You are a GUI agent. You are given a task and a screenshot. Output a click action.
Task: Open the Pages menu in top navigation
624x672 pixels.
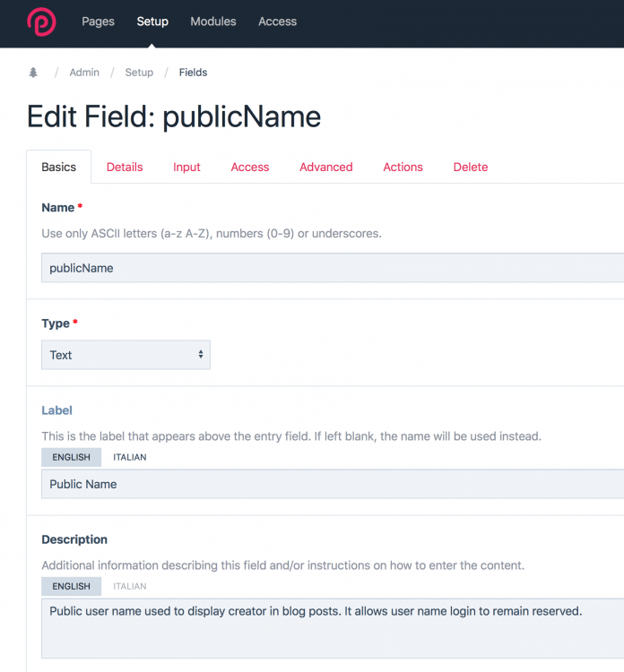pyautogui.click(x=98, y=22)
